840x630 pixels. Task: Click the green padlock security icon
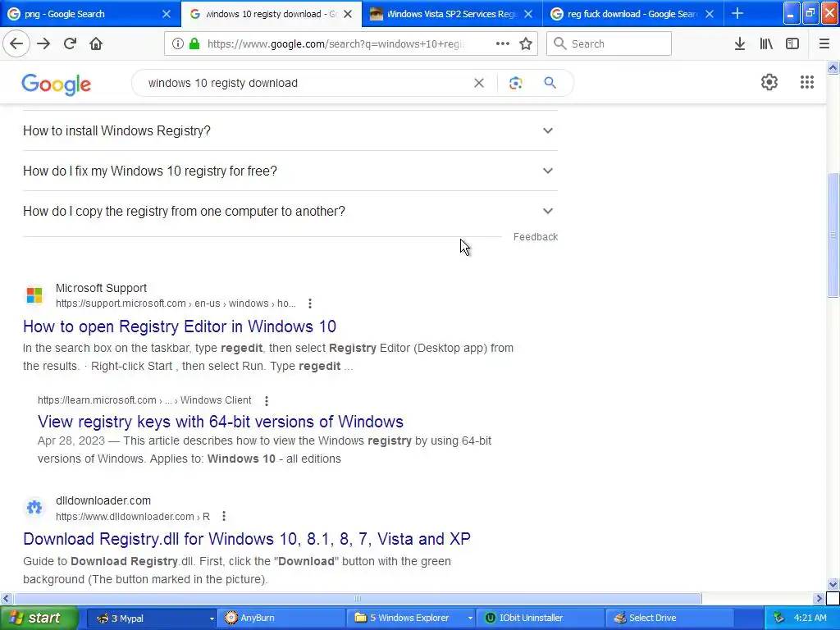coord(194,43)
